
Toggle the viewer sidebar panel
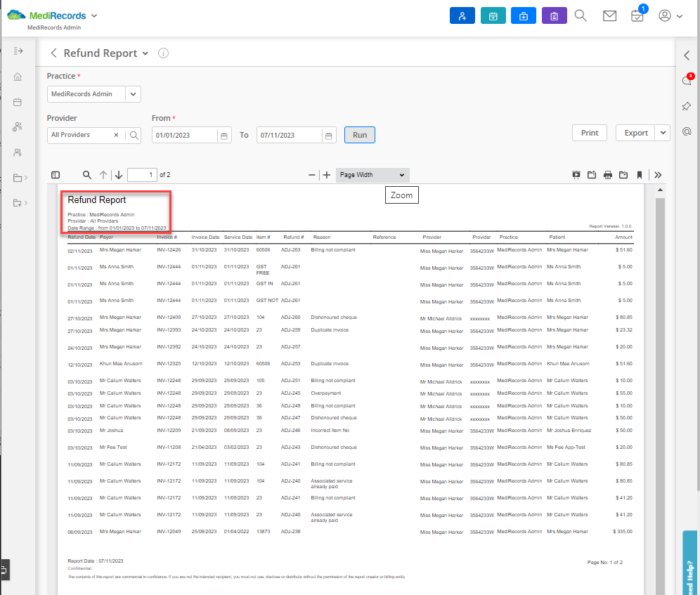(x=56, y=175)
